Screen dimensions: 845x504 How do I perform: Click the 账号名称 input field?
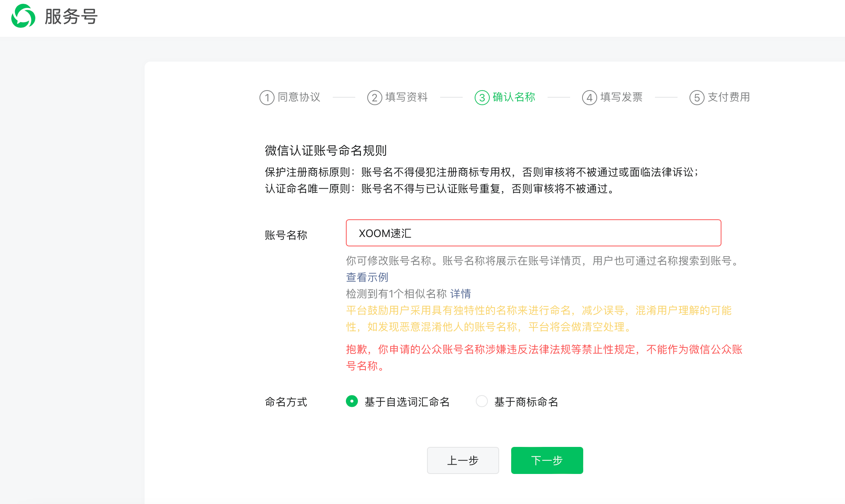[x=533, y=233]
